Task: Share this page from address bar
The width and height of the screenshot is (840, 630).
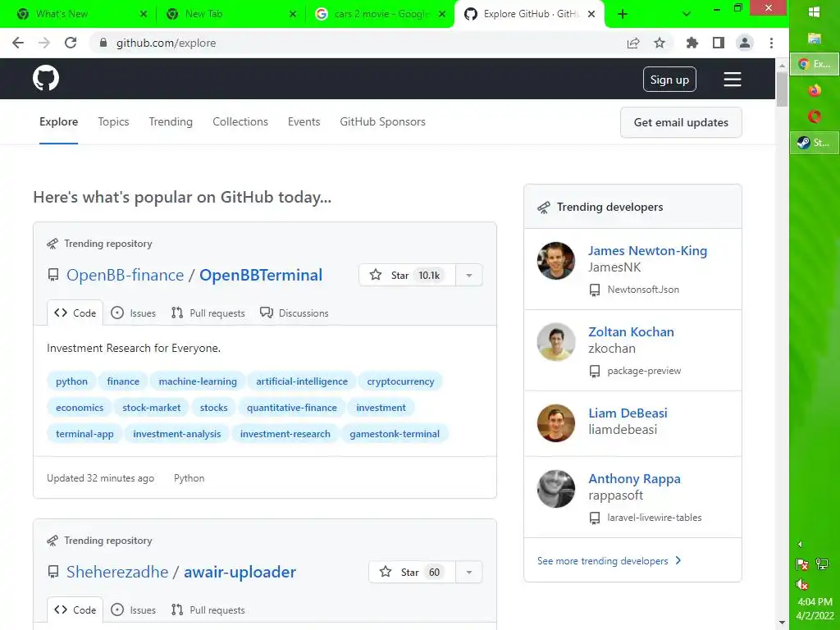Action: pyautogui.click(x=633, y=43)
